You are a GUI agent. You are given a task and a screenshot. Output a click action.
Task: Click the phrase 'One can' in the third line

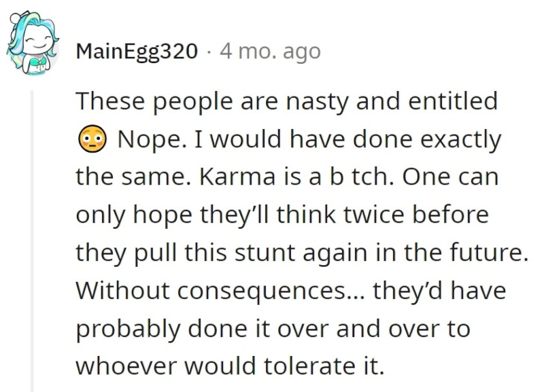coord(451,177)
